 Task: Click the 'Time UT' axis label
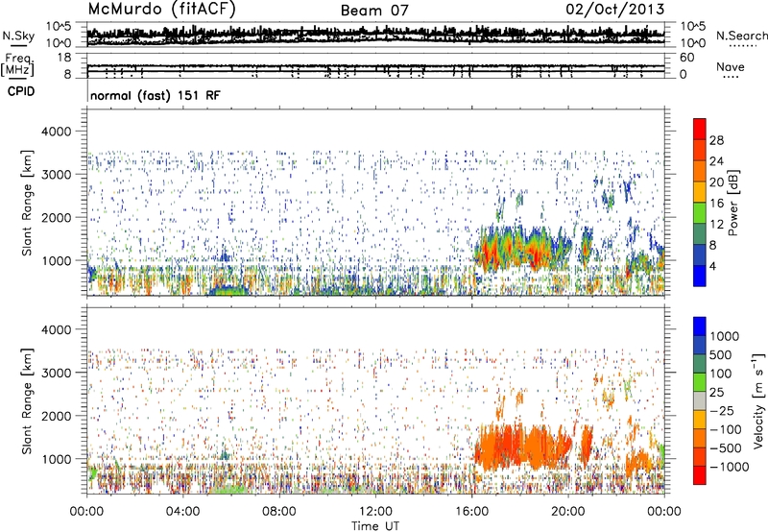[375, 526]
